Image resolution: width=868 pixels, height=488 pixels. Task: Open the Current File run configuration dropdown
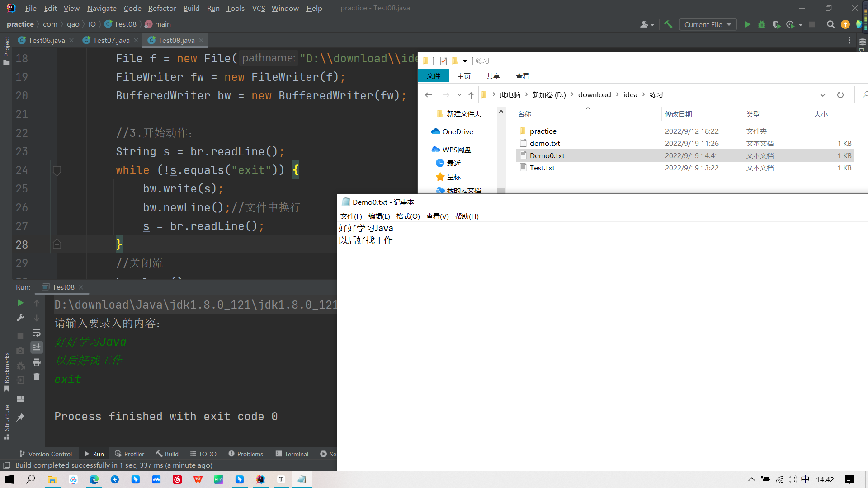[x=708, y=24]
